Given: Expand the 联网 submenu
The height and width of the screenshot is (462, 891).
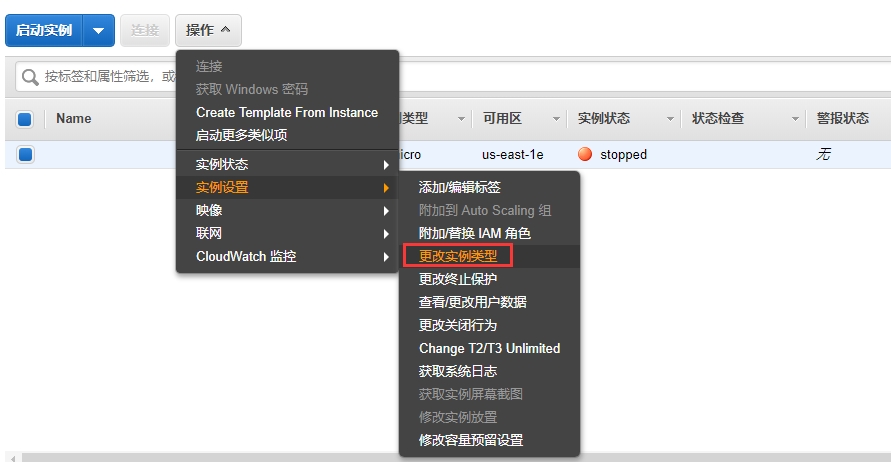Looking at the screenshot, I should click(286, 233).
